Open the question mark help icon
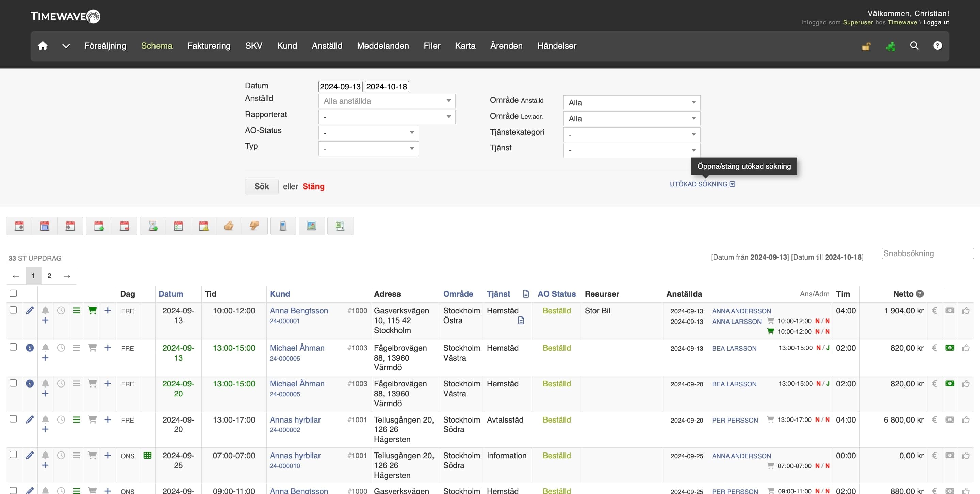This screenshot has height=494, width=980. click(x=937, y=46)
